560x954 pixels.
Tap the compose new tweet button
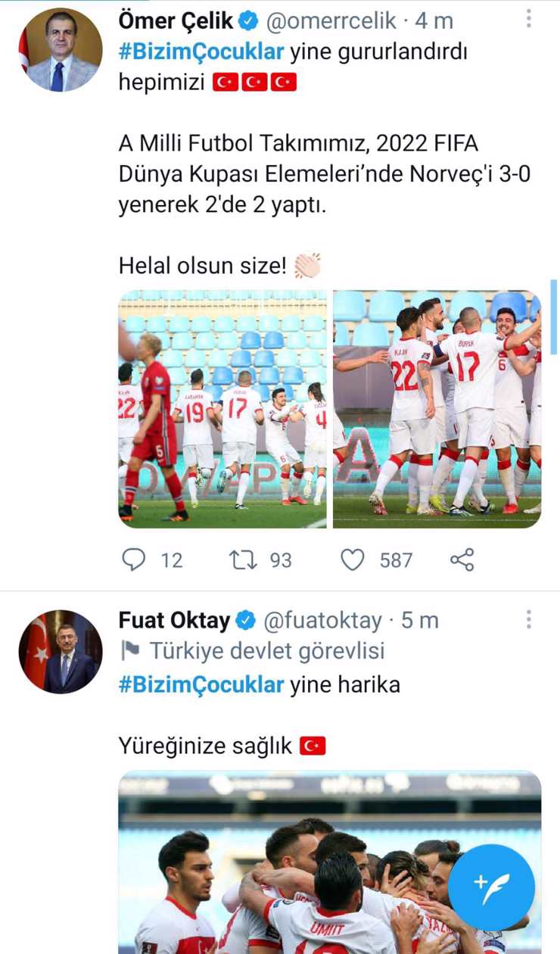pos(491,887)
